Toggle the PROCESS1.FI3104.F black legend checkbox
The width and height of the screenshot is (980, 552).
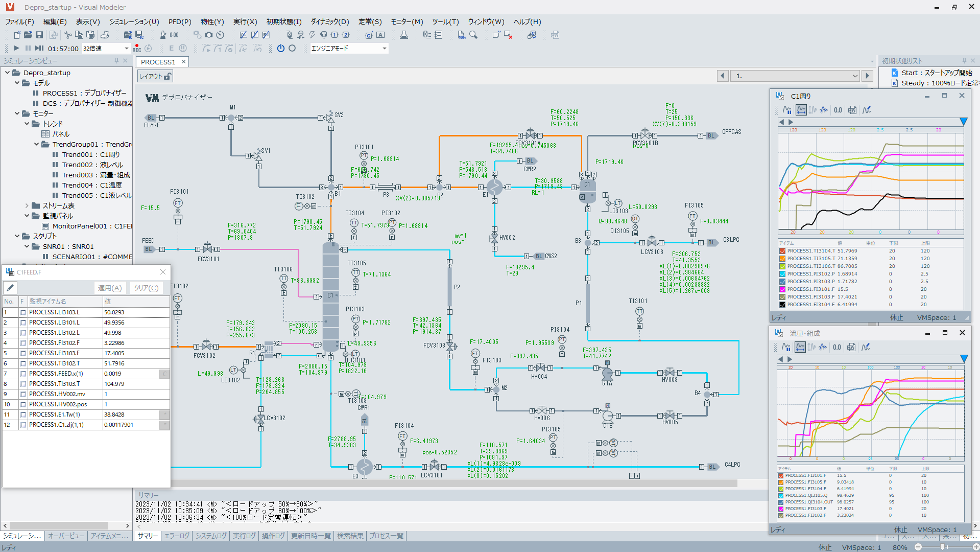pos(782,305)
